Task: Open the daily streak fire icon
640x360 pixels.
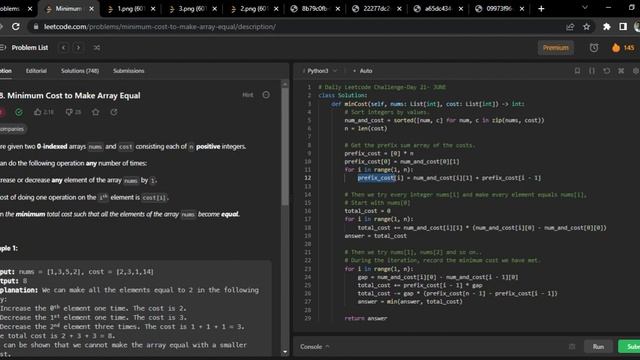Action: pyautogui.click(x=616, y=48)
